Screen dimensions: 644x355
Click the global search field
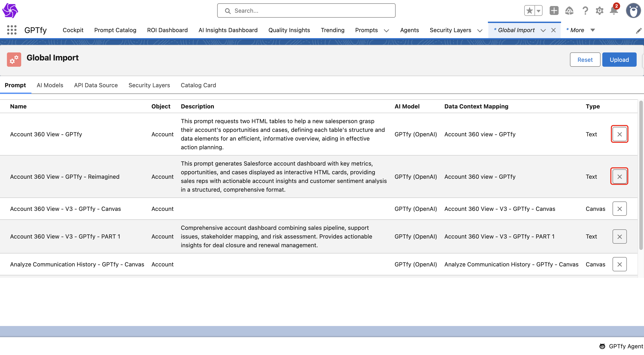[306, 10]
